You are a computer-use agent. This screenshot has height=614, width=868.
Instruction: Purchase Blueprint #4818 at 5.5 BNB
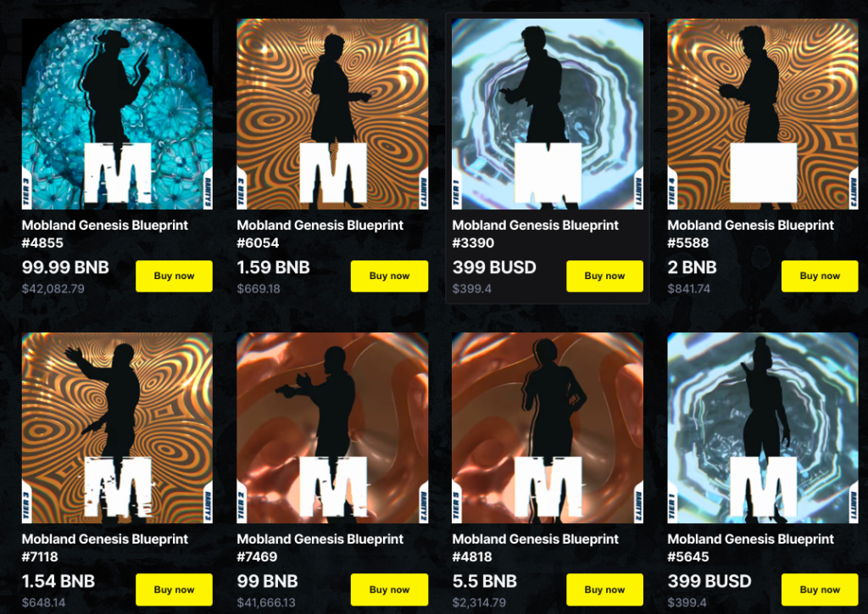(604, 589)
